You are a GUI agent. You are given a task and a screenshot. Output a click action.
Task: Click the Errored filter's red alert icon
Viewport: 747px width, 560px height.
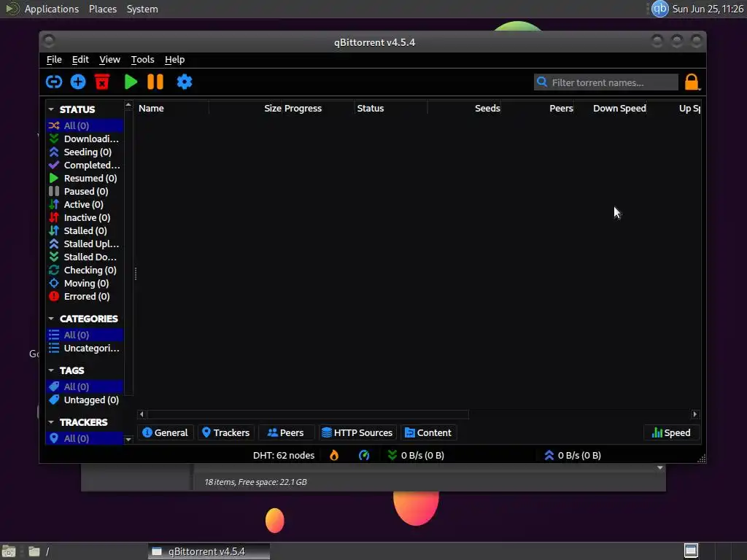tap(54, 296)
